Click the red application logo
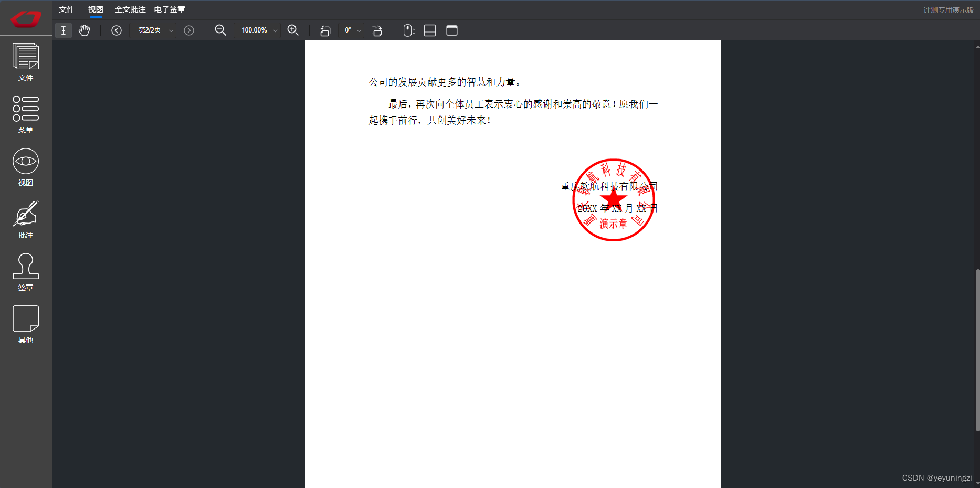Image resolution: width=980 pixels, height=488 pixels. tap(26, 18)
